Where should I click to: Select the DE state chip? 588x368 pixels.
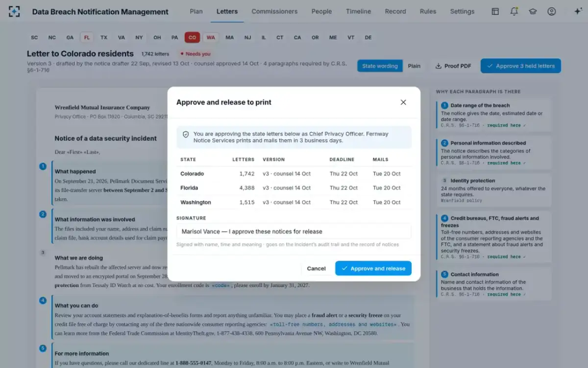coord(368,37)
